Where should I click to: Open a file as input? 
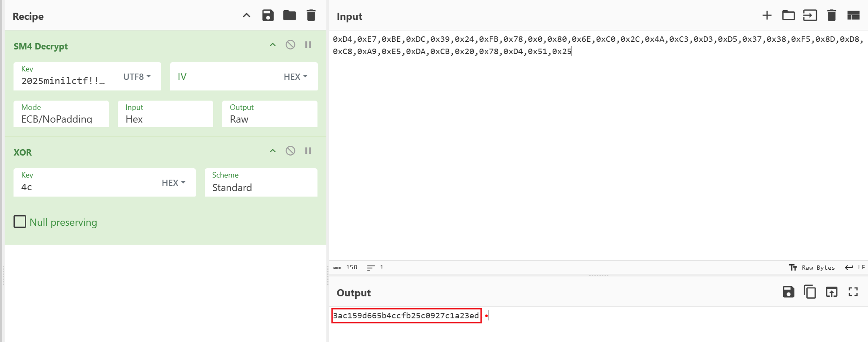810,16
